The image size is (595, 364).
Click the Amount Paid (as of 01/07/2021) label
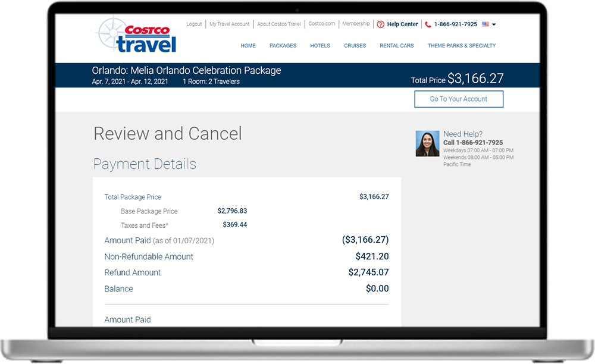click(x=159, y=240)
